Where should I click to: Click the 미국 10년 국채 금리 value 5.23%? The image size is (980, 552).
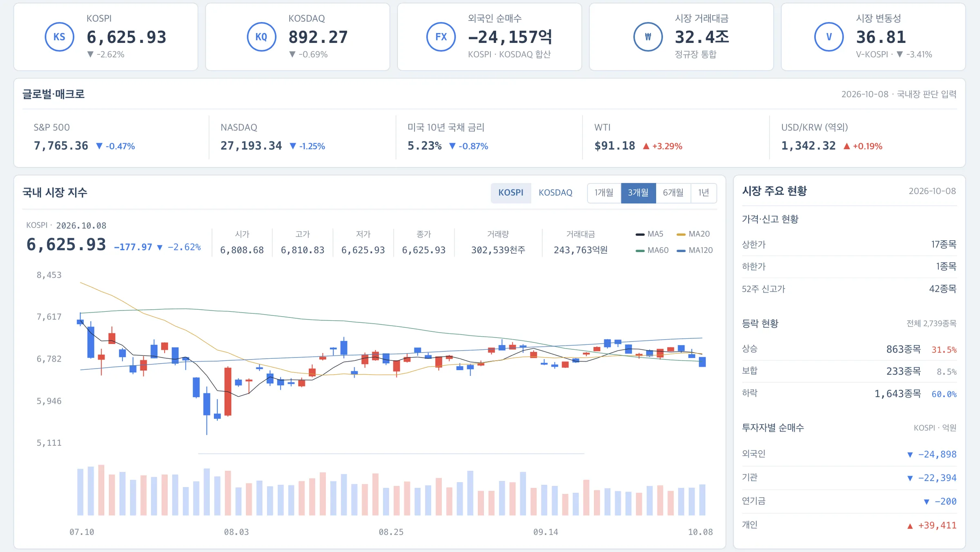425,146
